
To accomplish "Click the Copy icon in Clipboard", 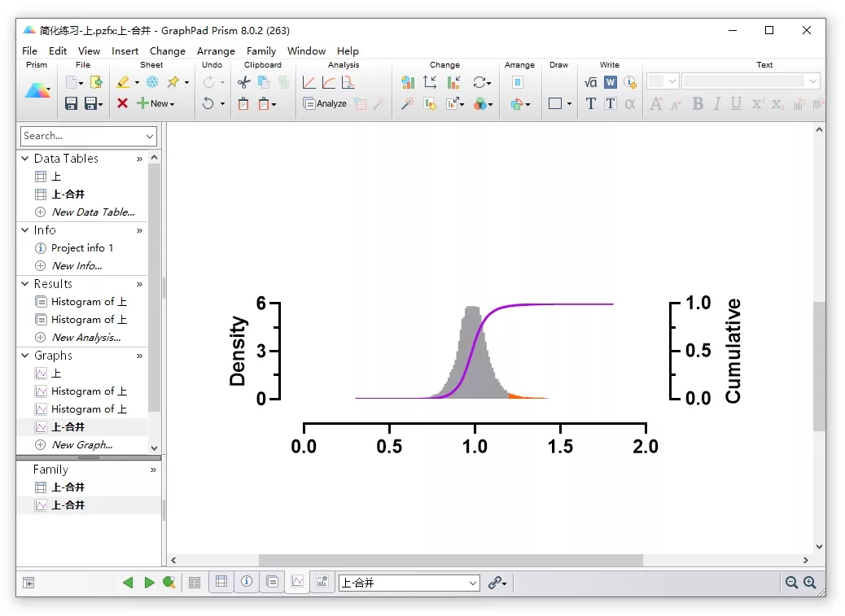I will point(264,82).
